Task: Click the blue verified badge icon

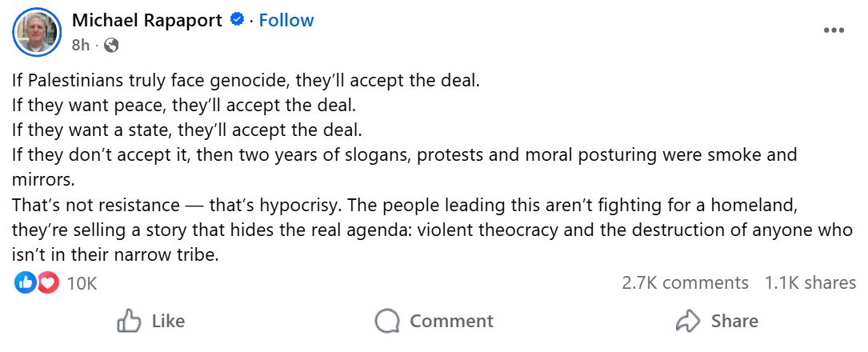Action: click(x=237, y=21)
